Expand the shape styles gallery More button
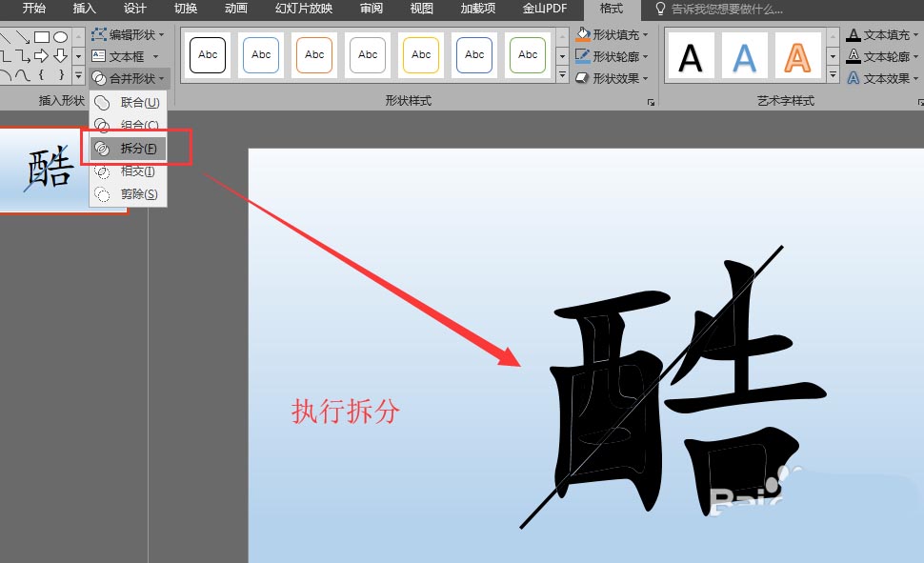 [562, 75]
